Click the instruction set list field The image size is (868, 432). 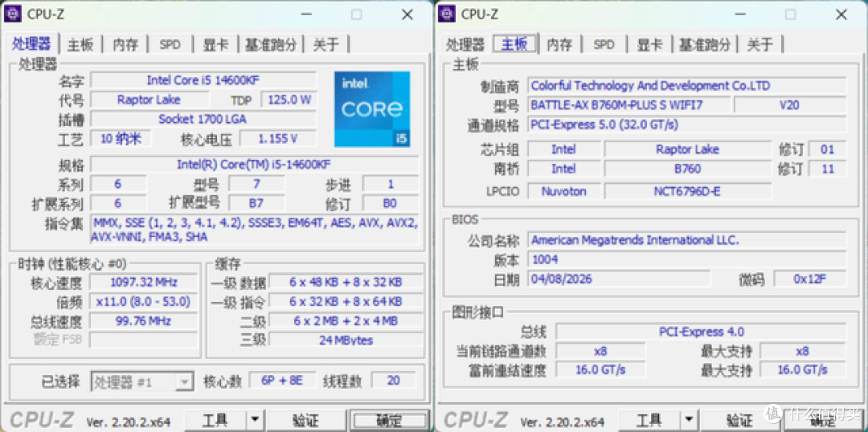click(255, 230)
